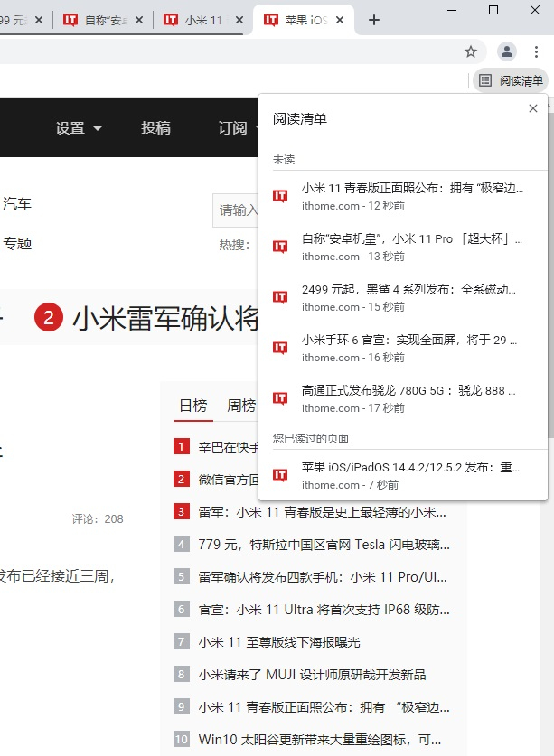Open ranking item 7 小米 11 至尊版线下海报曝光
This screenshot has height=756, width=554.
click(x=279, y=642)
